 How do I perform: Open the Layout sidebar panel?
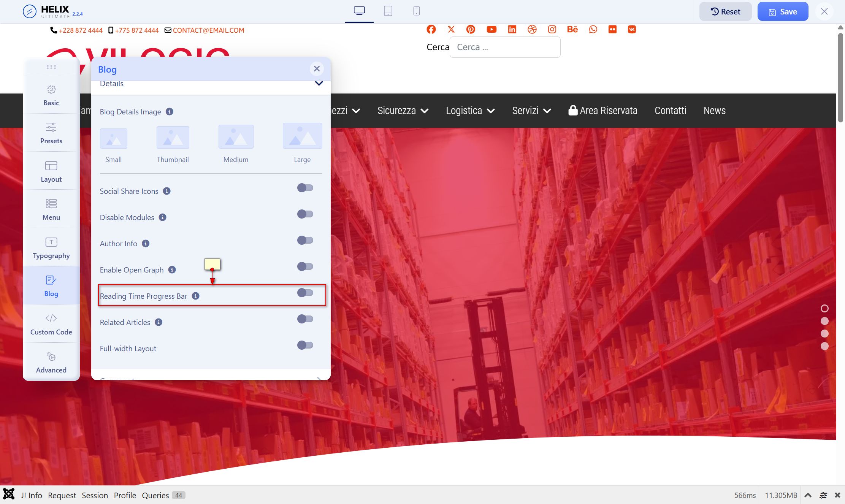(x=51, y=171)
